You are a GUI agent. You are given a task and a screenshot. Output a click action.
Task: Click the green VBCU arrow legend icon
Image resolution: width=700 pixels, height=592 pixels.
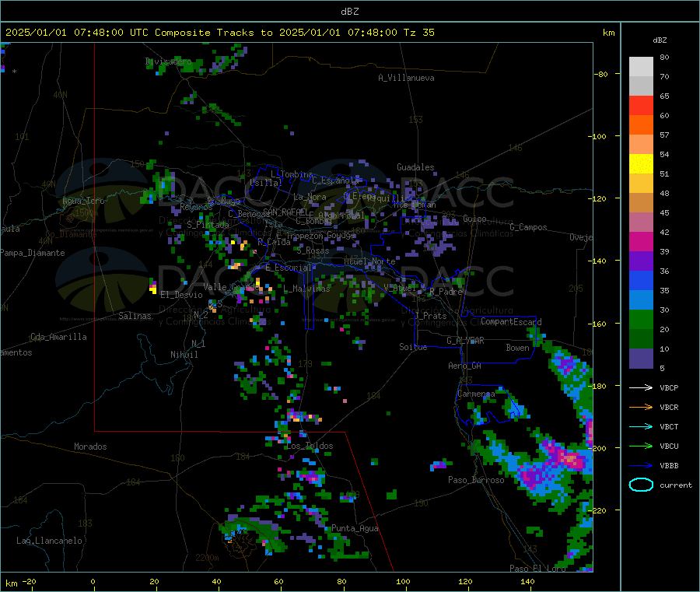tap(641, 446)
